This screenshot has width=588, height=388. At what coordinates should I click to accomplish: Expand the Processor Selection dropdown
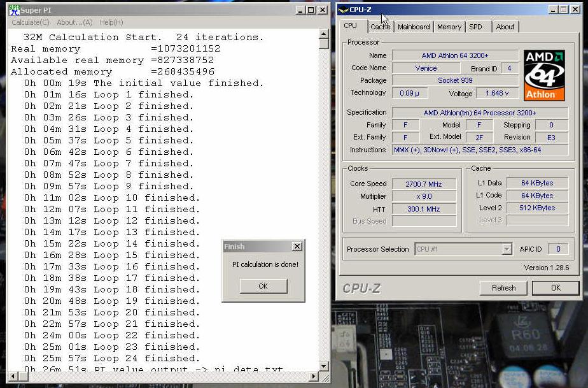click(507, 249)
